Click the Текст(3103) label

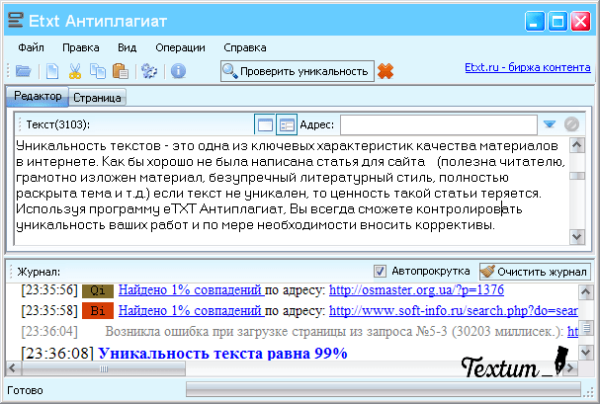pyautogui.click(x=58, y=124)
